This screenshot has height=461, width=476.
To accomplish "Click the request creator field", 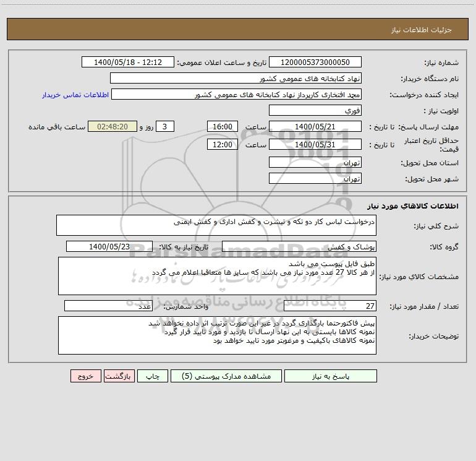I will click(237, 95).
